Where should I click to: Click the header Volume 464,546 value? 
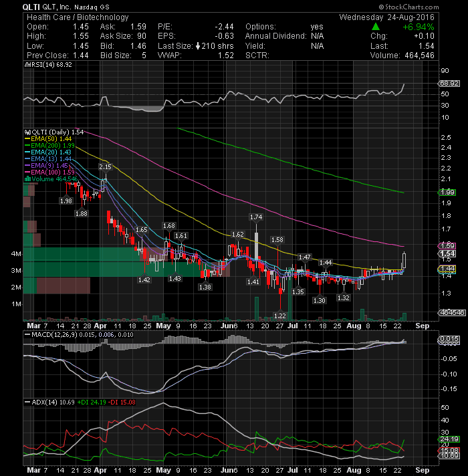click(419, 55)
